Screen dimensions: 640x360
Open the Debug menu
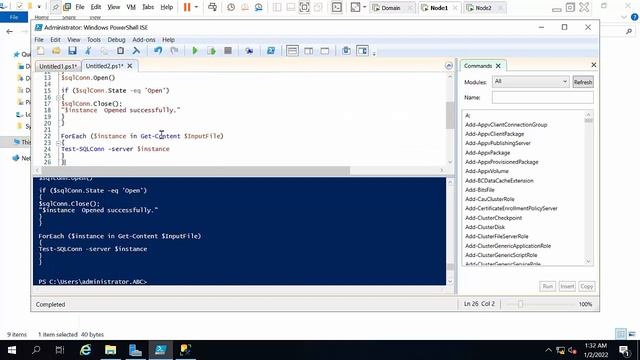[x=116, y=40]
